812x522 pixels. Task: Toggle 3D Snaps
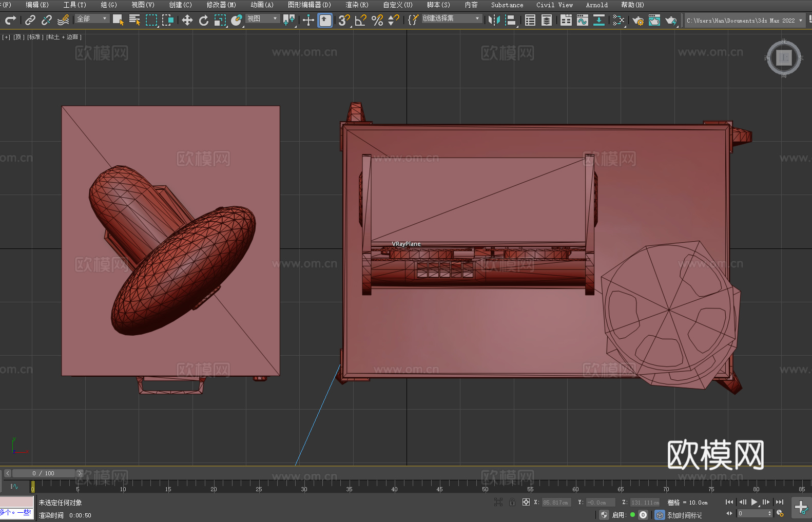coord(344,20)
